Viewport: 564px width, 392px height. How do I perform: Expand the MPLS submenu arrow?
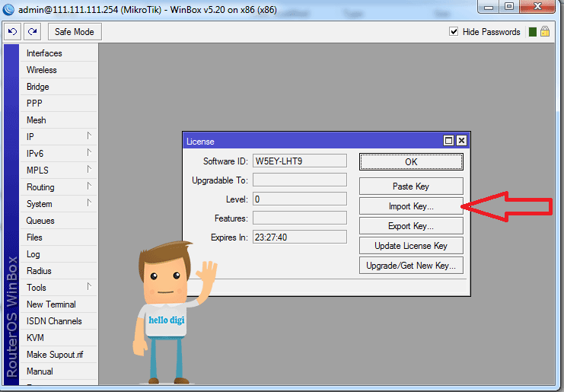pos(89,170)
